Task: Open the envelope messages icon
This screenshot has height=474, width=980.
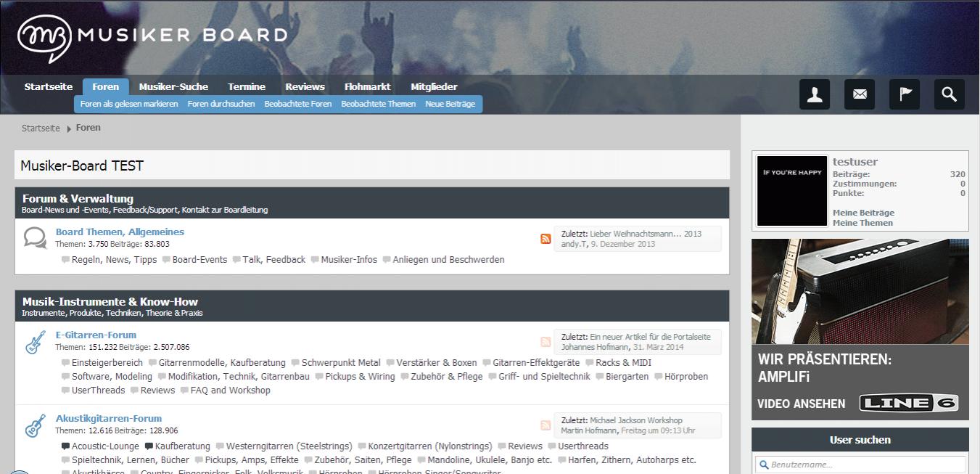Action: 860,94
